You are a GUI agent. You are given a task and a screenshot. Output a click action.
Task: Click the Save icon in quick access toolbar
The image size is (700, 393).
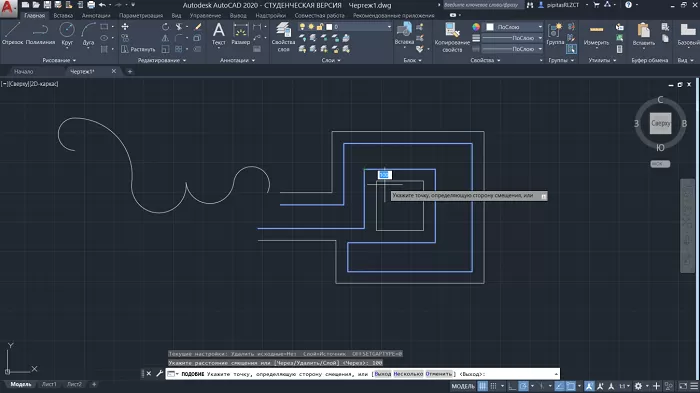47,5
